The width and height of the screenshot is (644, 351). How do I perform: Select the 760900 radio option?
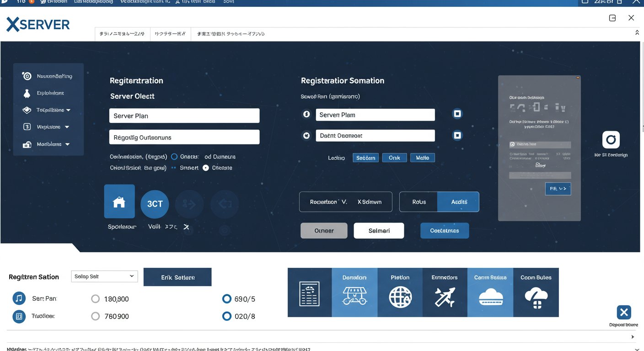point(95,316)
